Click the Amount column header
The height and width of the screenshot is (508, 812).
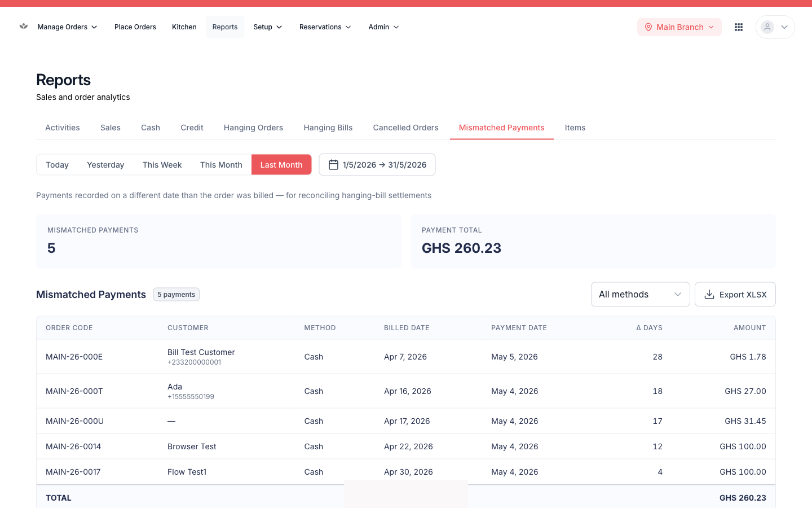click(749, 328)
